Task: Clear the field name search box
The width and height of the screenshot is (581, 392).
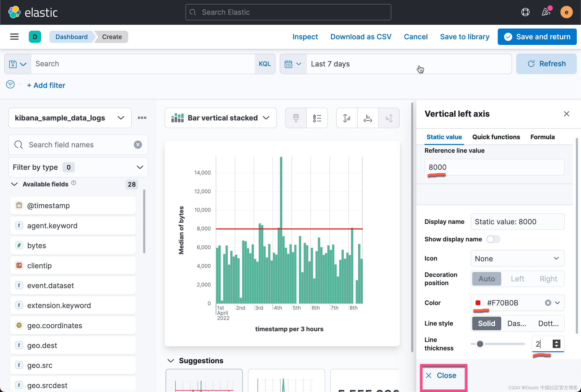Action: click(138, 145)
